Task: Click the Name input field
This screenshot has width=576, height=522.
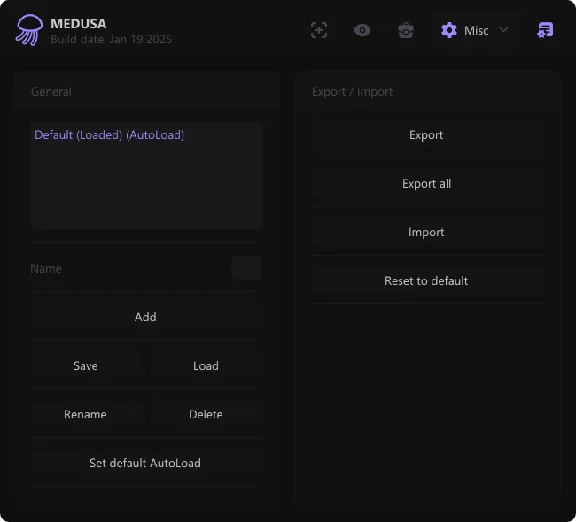Action: point(246,268)
